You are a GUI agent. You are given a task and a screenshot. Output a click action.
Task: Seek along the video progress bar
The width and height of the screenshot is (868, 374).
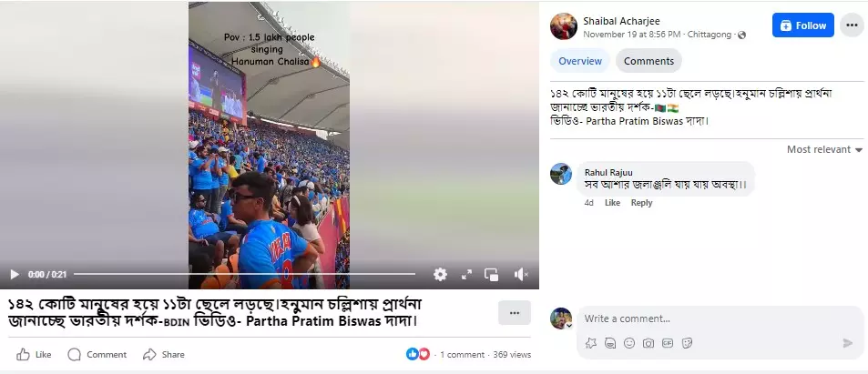click(244, 274)
